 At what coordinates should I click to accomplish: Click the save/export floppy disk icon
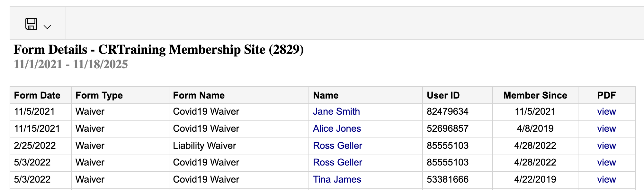(x=31, y=24)
